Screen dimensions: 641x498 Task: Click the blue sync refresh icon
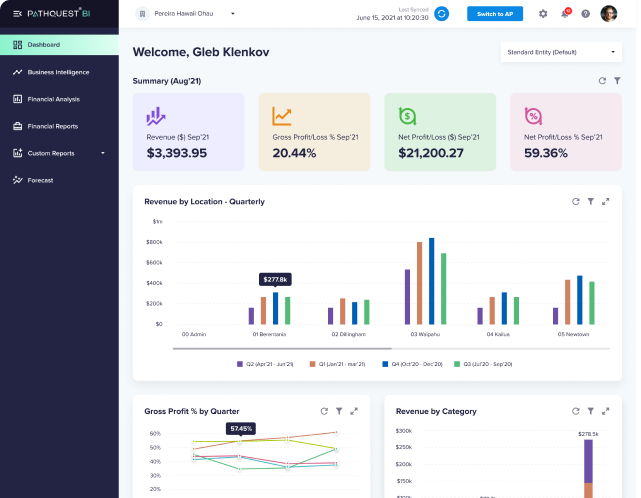pyautogui.click(x=441, y=14)
